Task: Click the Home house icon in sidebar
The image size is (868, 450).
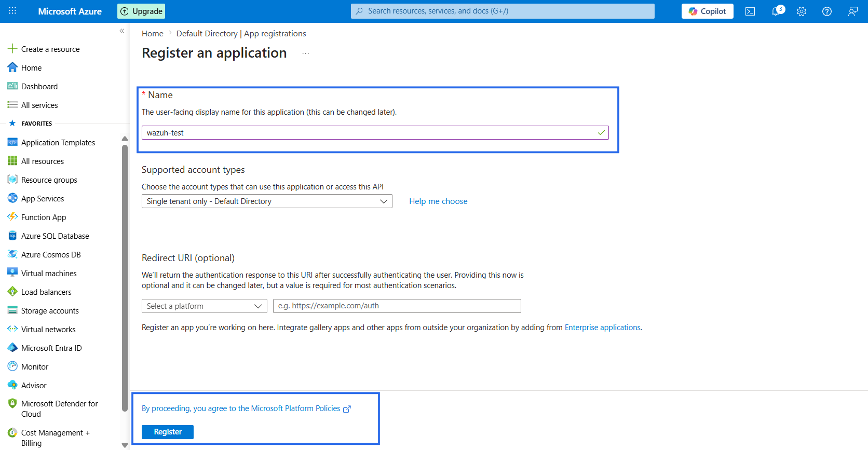Action: (12, 67)
